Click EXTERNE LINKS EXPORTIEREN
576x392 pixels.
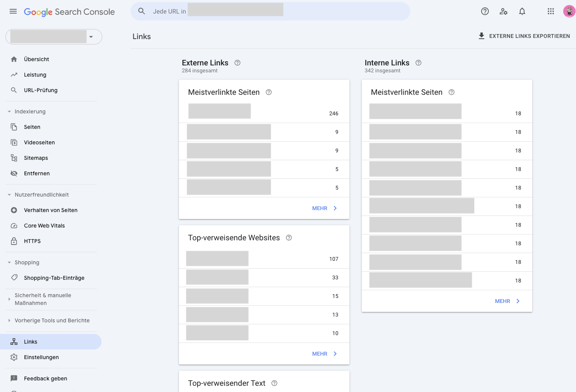click(524, 36)
